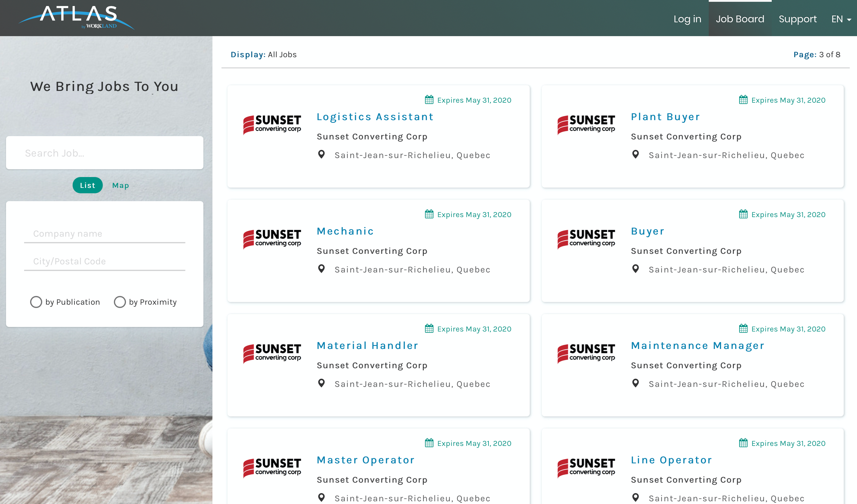Click Sunset logo on Maintenance Manager card

point(586,353)
